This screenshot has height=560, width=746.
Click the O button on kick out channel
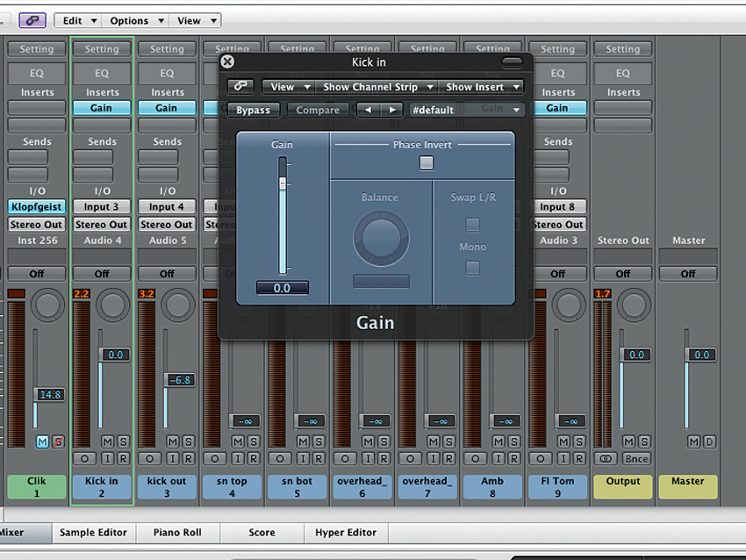click(150, 459)
